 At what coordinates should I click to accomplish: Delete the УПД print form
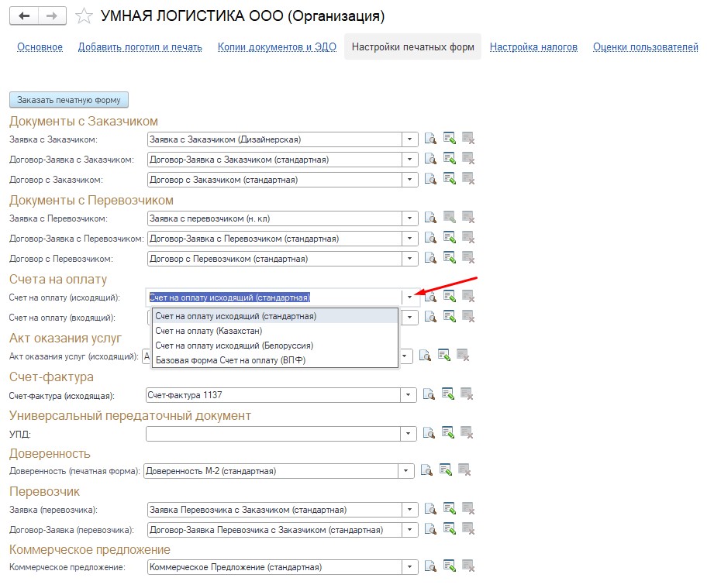[466, 433]
